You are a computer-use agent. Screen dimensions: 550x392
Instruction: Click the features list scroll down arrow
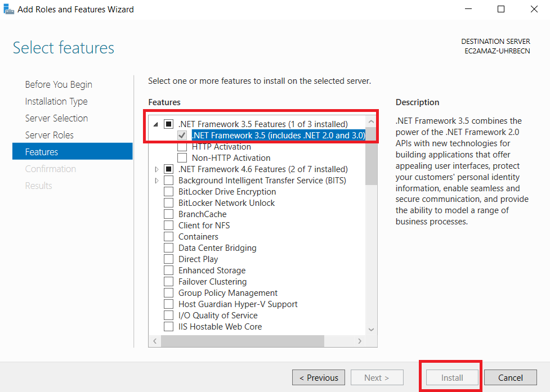[x=371, y=330]
